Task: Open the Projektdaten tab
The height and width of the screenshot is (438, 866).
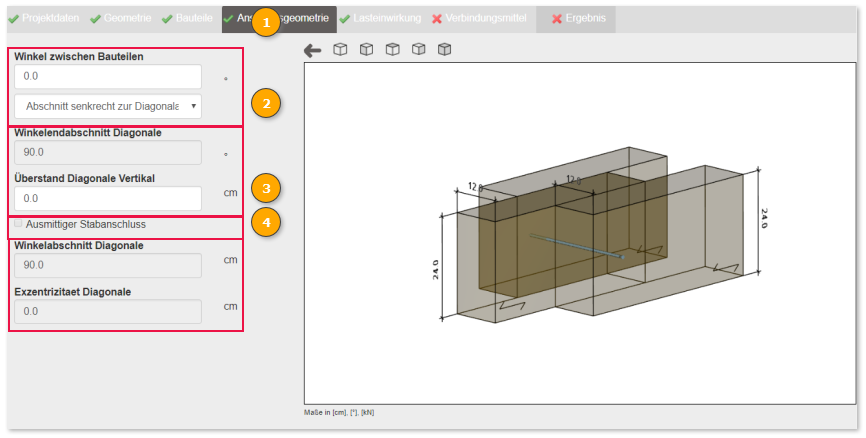Action: pyautogui.click(x=44, y=18)
